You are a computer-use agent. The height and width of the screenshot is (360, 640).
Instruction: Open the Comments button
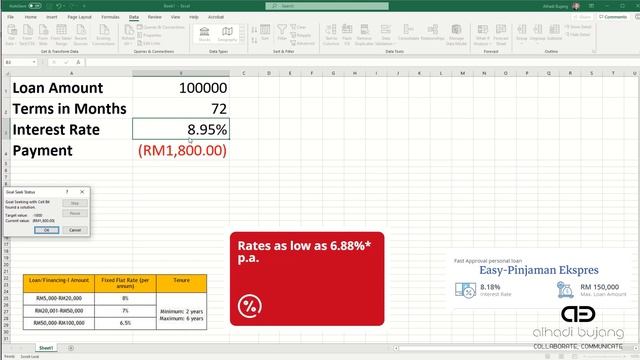coord(613,17)
